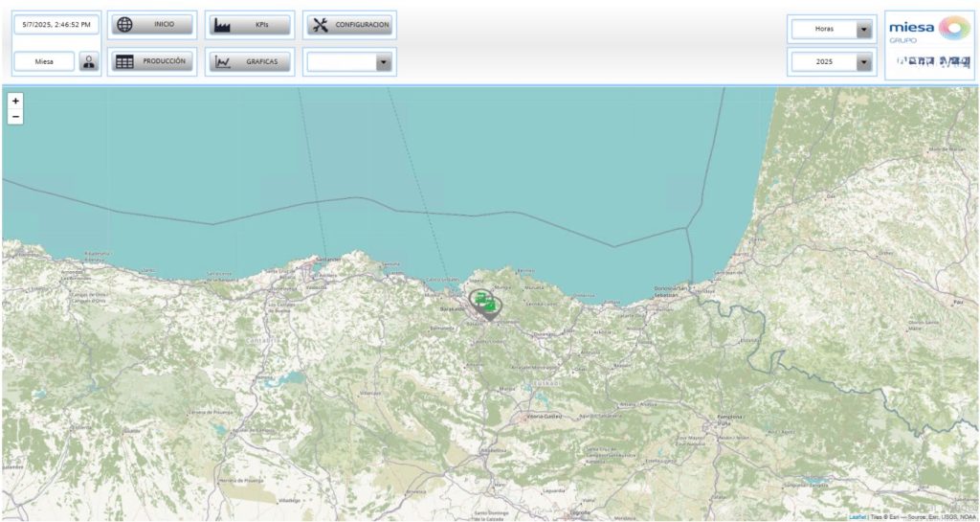Screen dimensions: 980x522
Task: Open the KPIs factory button
Action: (250, 24)
